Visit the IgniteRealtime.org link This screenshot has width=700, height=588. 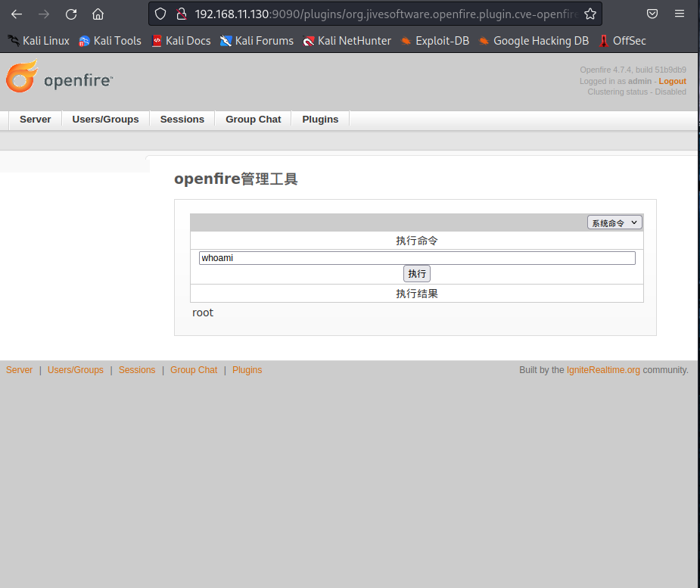point(603,370)
